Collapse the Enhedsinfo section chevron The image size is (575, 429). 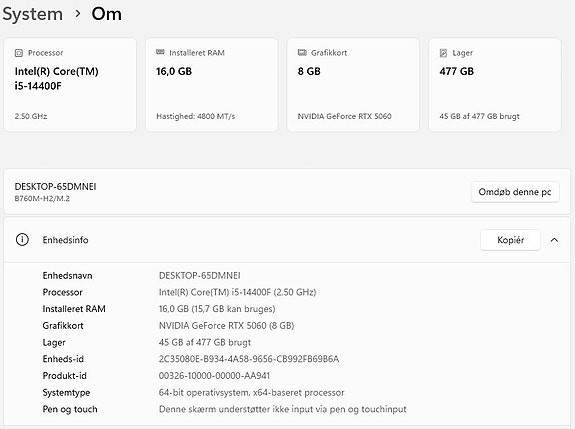[x=554, y=240]
